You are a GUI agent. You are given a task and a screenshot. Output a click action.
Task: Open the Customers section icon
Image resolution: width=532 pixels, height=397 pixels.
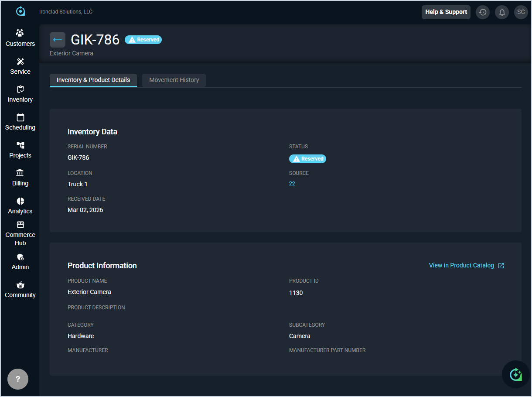pyautogui.click(x=20, y=33)
